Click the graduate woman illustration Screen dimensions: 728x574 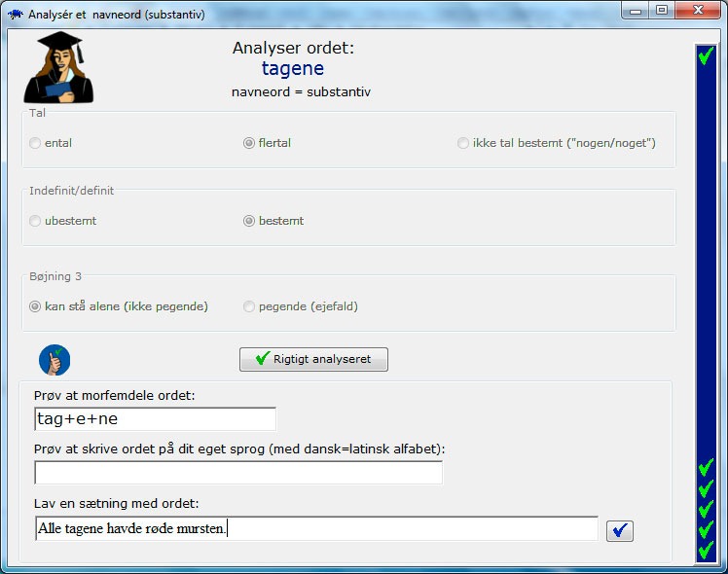point(58,67)
